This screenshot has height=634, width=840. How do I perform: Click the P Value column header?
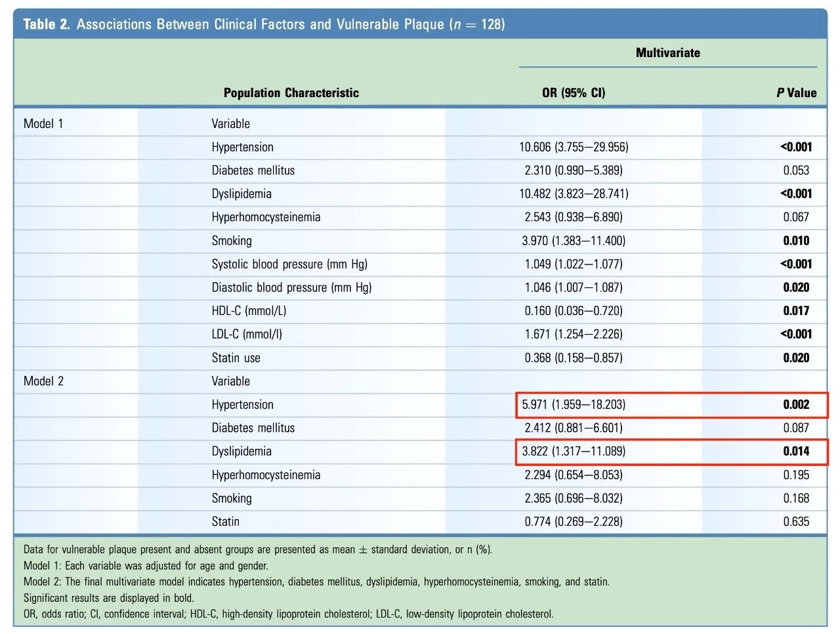click(796, 93)
